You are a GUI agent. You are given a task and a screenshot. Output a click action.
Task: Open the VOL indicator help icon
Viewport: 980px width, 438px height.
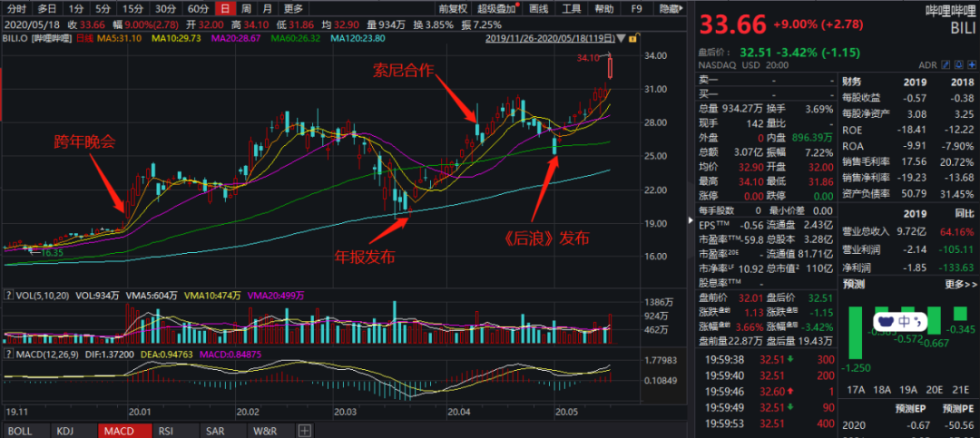9,295
